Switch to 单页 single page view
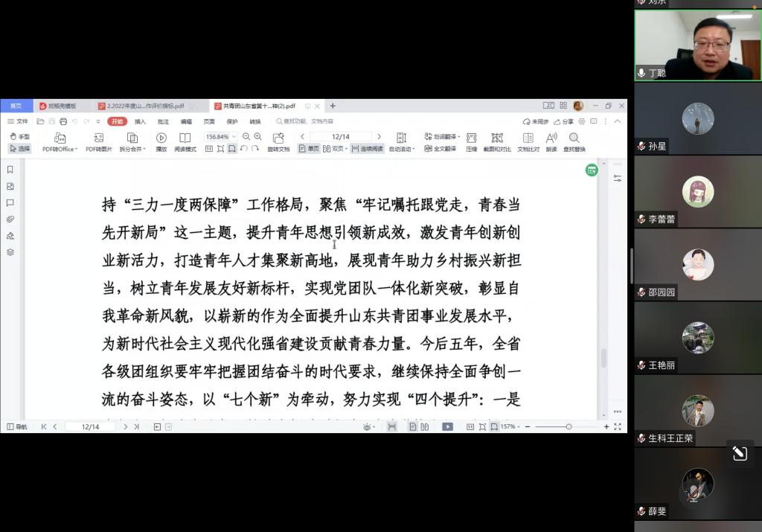Screen dimensions: 762x532 click(x=309, y=149)
